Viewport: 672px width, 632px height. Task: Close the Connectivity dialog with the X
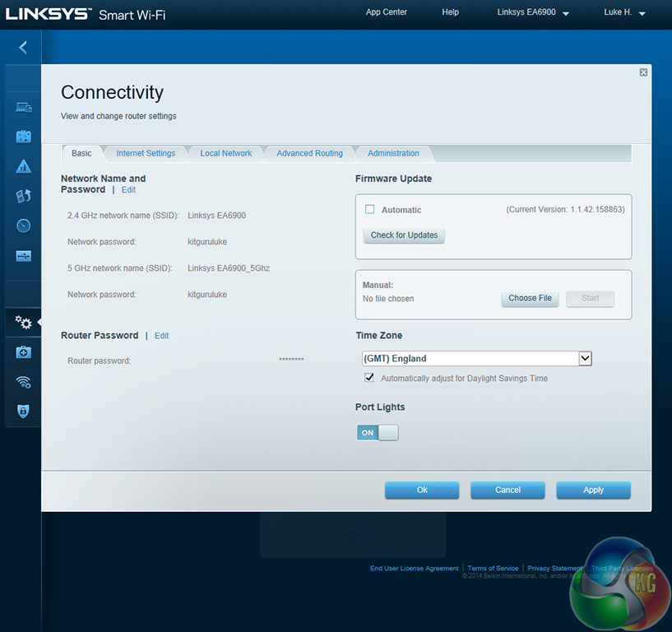pyautogui.click(x=643, y=72)
